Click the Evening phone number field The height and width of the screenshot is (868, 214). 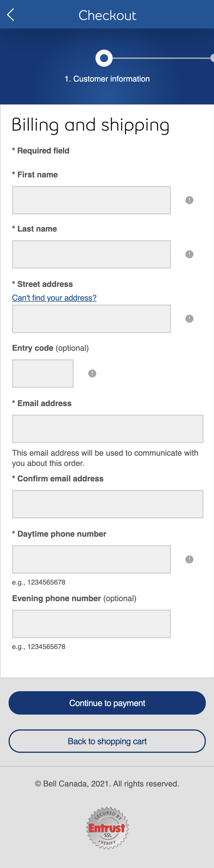coord(91,623)
